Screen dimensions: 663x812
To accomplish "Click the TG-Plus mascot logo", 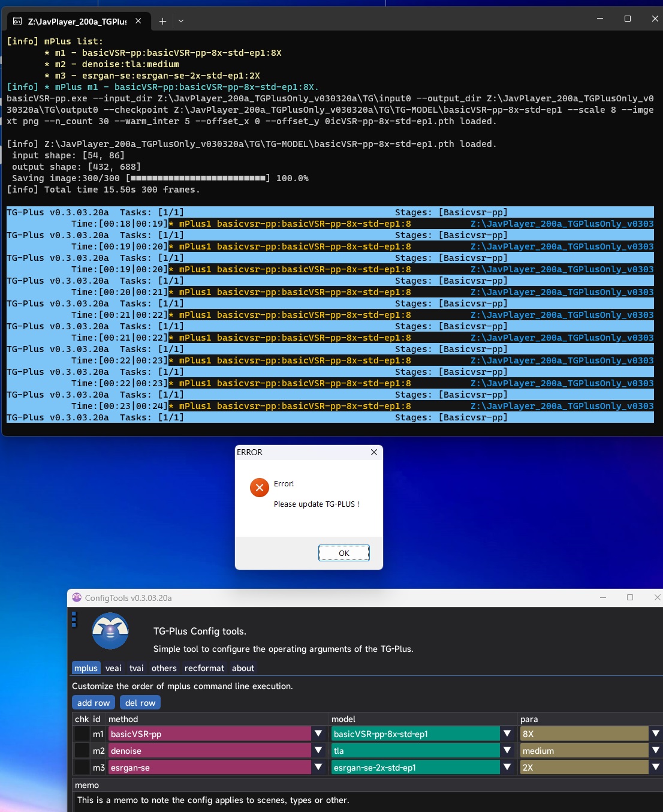I will (x=110, y=631).
